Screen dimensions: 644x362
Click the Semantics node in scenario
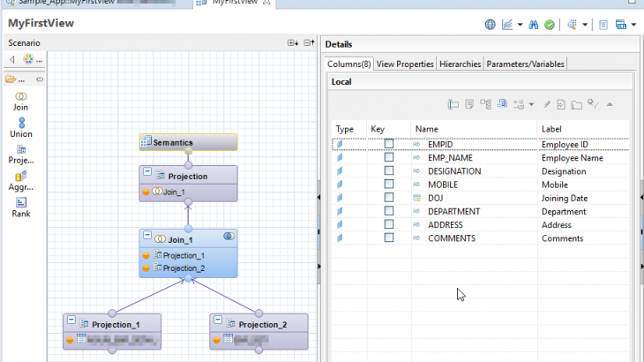tap(188, 142)
